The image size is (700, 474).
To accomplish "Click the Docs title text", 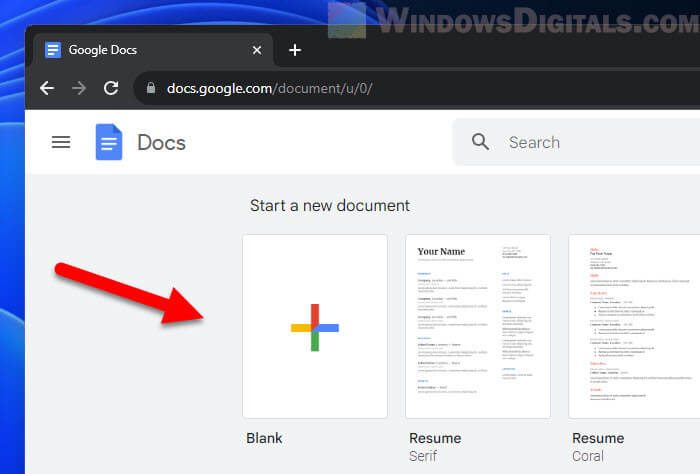I will click(x=162, y=143).
